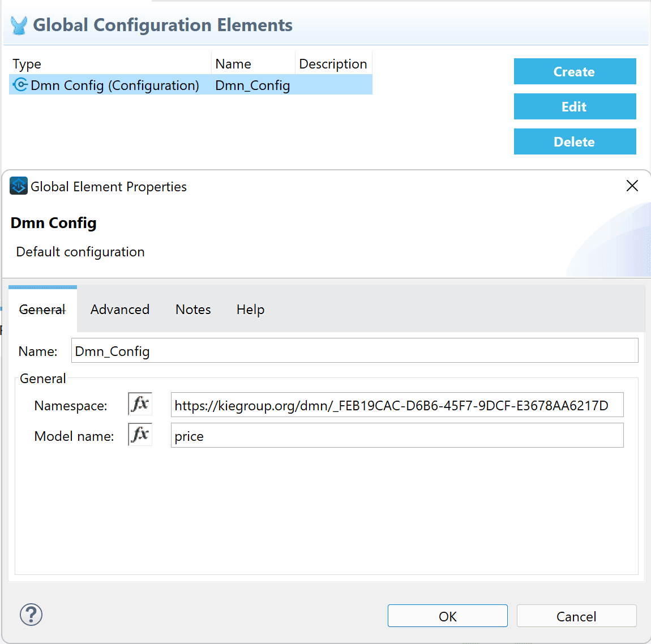
Task: Click the Mule icon beside Global Configuration Elements
Action: click(x=19, y=25)
